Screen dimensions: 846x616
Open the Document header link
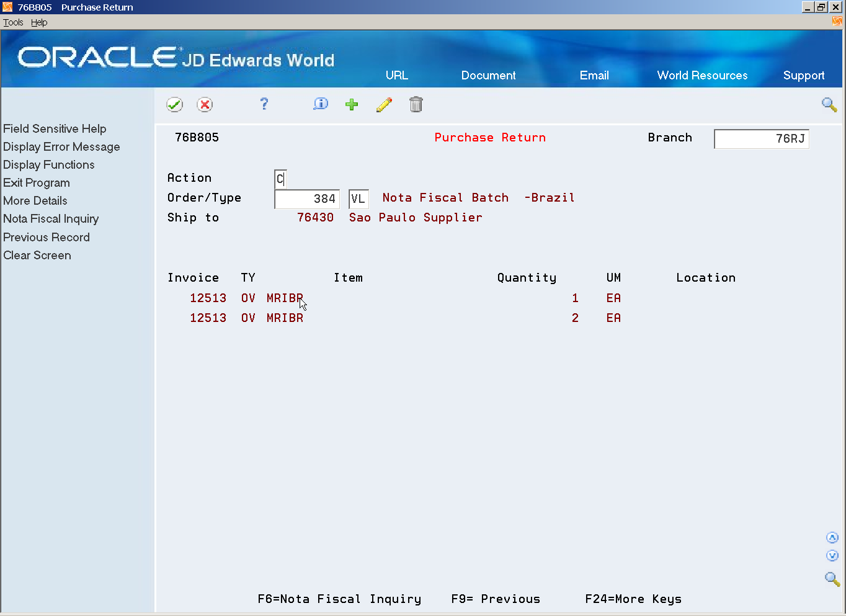click(x=488, y=75)
